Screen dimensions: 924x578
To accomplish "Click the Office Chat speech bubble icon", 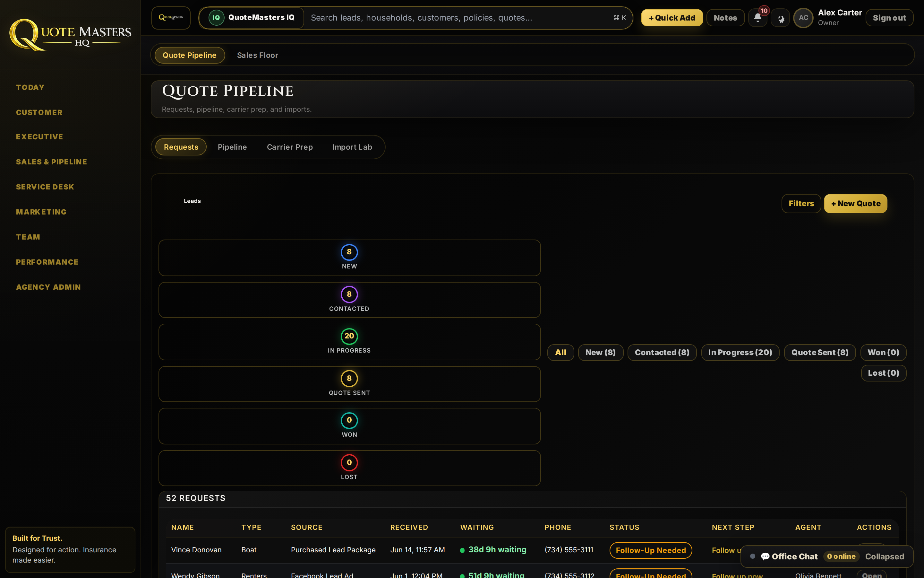I will [765, 556].
